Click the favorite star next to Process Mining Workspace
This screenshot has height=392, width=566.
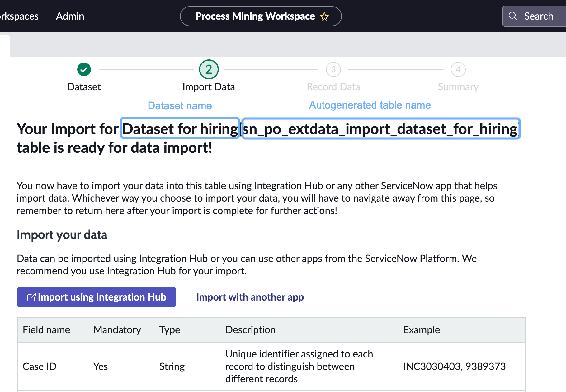coord(324,16)
